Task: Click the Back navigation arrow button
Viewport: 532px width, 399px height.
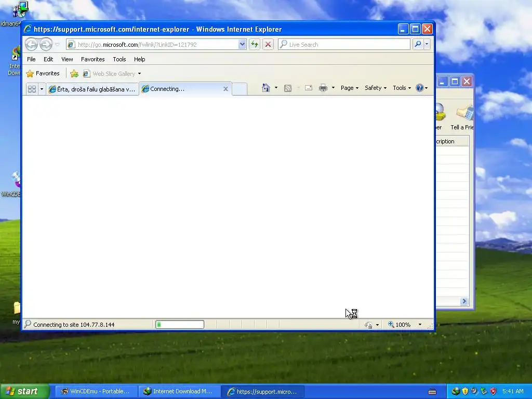Action: click(x=32, y=44)
